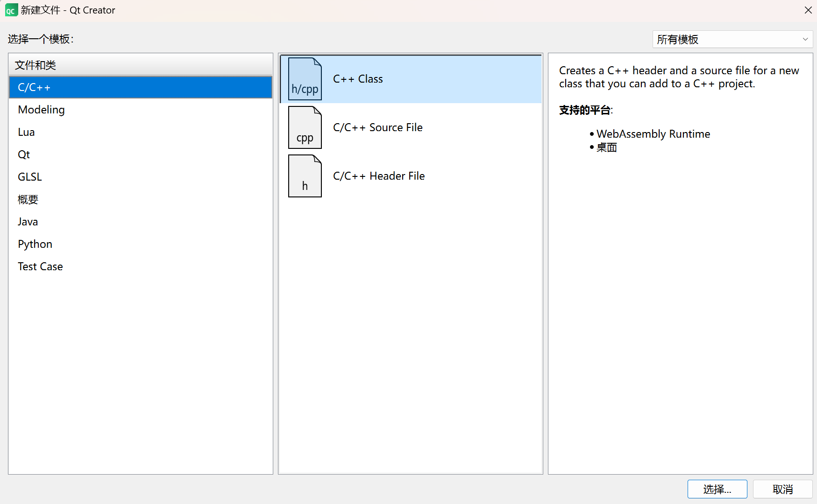
Task: Click the 桌面 platform entry
Action: [x=606, y=147]
